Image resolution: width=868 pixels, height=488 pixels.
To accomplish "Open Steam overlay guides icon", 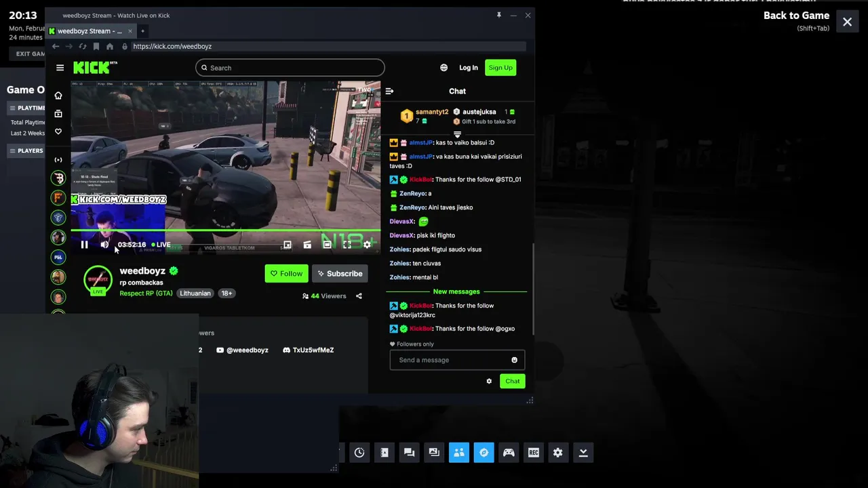I will tap(384, 453).
